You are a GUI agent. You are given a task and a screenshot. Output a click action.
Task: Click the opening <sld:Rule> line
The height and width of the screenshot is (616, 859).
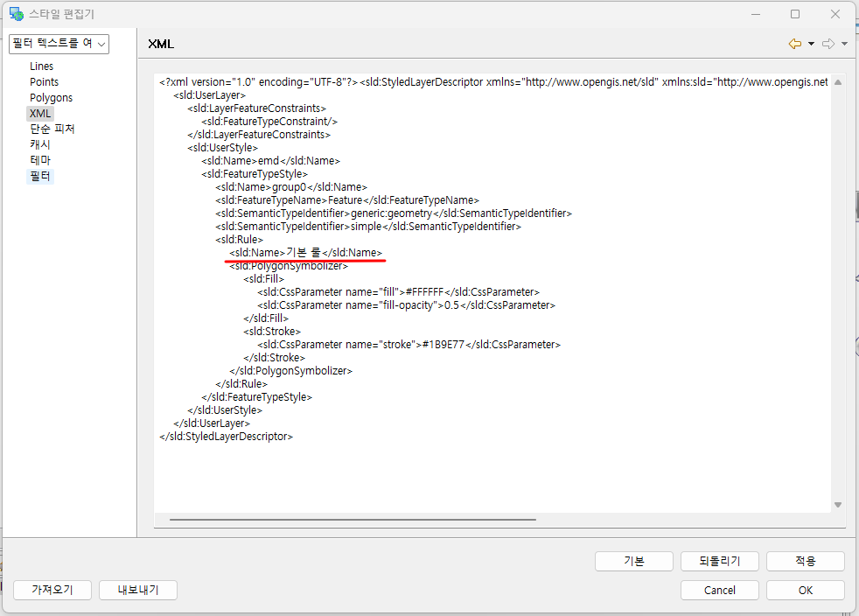pos(240,240)
